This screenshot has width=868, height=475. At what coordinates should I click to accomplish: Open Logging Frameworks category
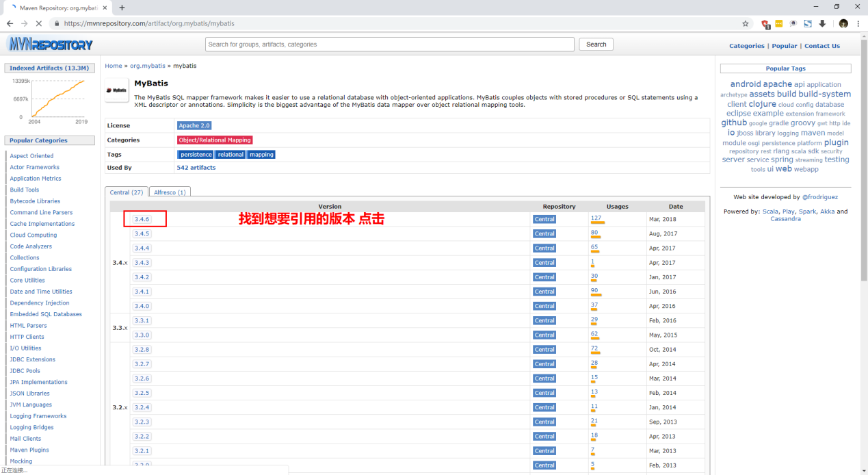(x=38, y=416)
